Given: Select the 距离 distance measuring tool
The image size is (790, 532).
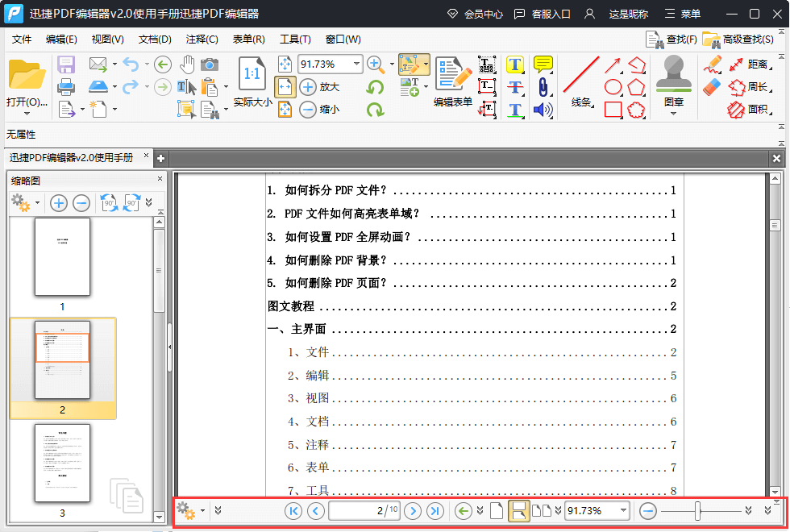Looking at the screenshot, I should [x=750, y=64].
